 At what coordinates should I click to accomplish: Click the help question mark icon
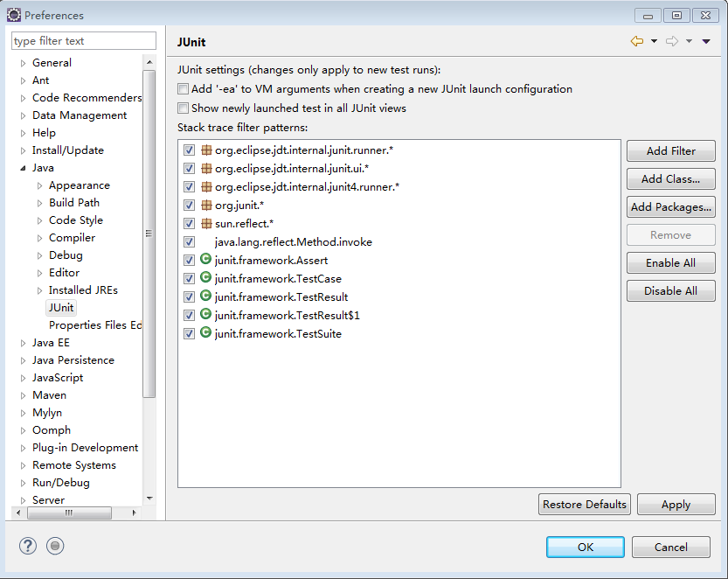coord(28,546)
